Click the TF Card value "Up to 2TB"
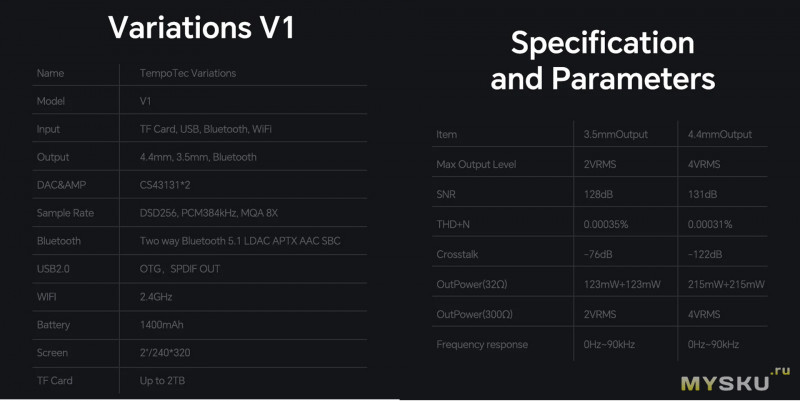This screenshot has width=800, height=401. tap(163, 381)
